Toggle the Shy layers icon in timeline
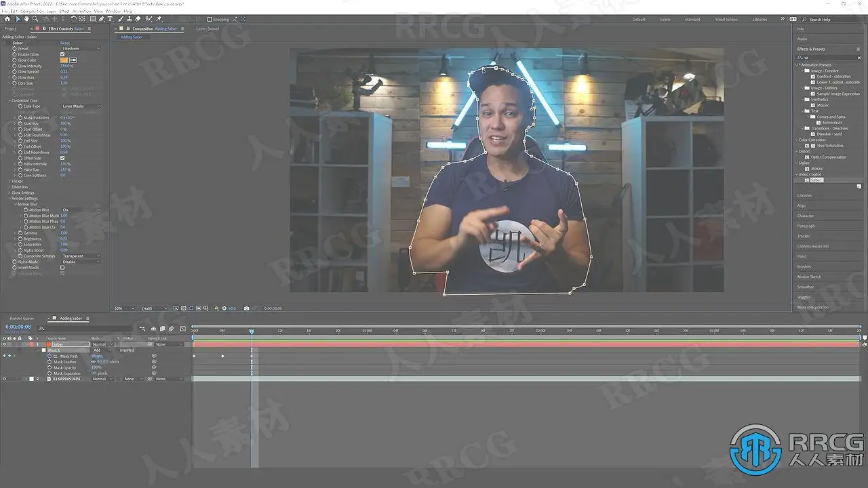The width and height of the screenshot is (868, 488). coord(153,329)
